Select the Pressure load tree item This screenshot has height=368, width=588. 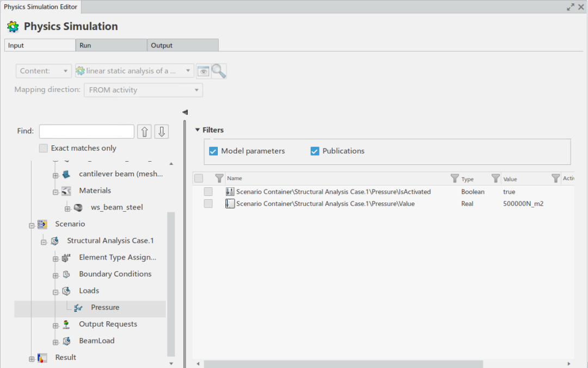click(105, 308)
